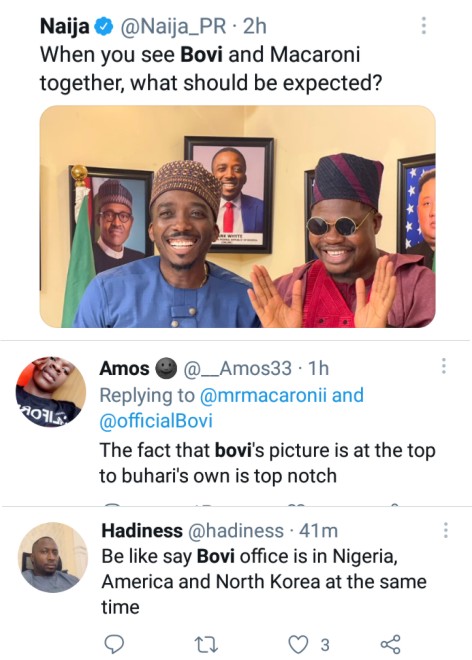Screen dimensions: 472x660
Task: Share the Hadiness tweet
Action: pos(390,644)
